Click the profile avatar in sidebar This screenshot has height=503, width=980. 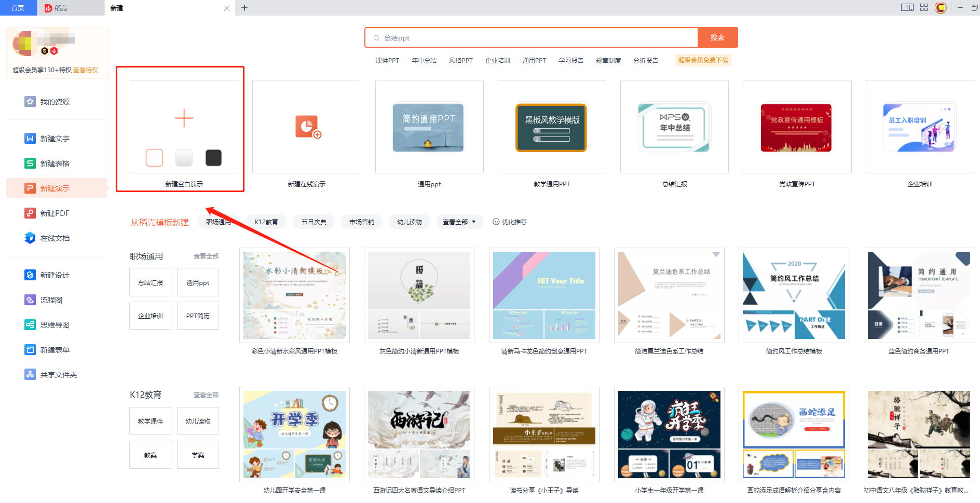coord(25,43)
